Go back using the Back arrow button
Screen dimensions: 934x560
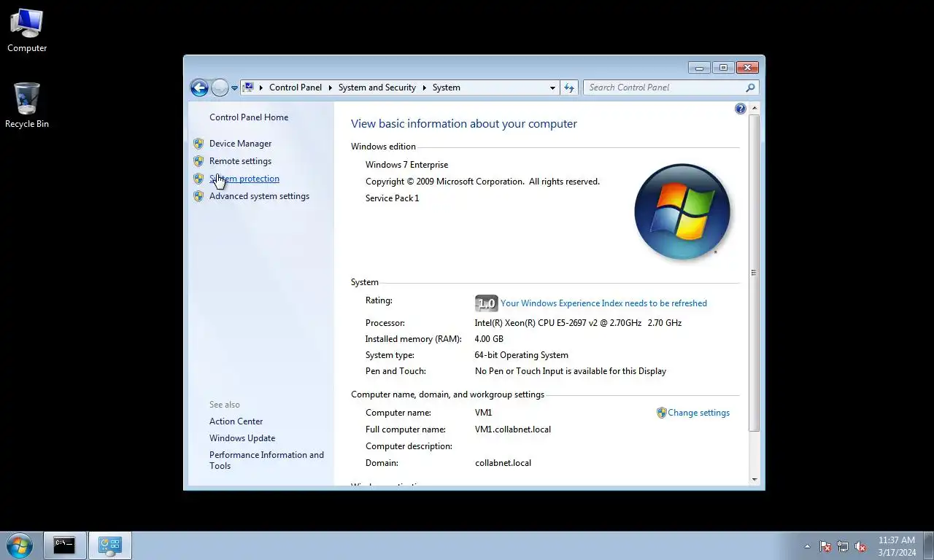(199, 87)
